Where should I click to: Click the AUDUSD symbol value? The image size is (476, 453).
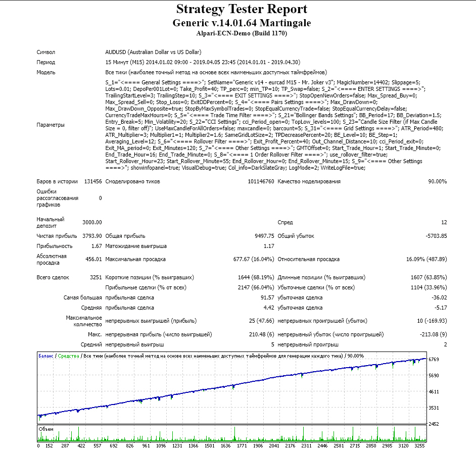tap(153, 52)
